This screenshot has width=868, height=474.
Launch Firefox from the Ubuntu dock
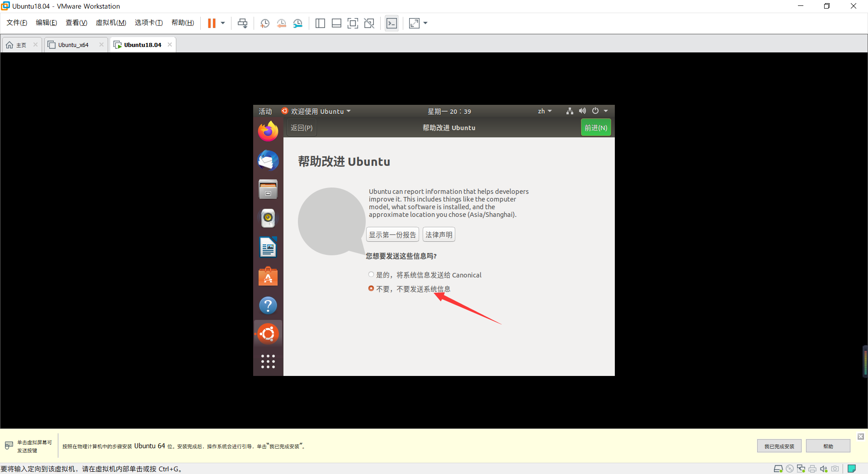point(268,131)
